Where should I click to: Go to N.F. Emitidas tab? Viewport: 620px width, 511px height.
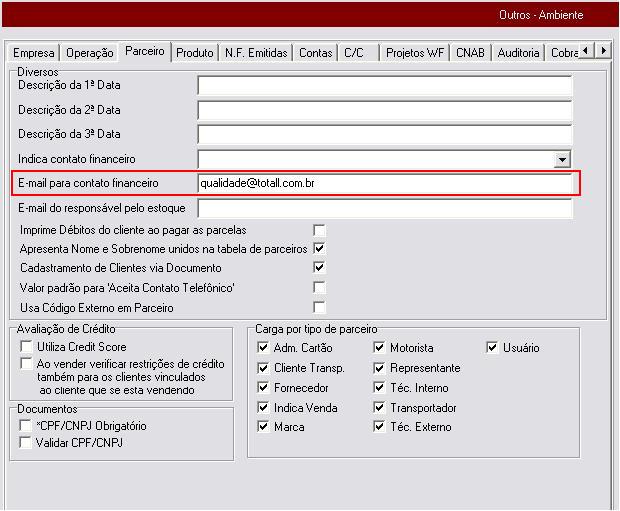click(x=255, y=53)
